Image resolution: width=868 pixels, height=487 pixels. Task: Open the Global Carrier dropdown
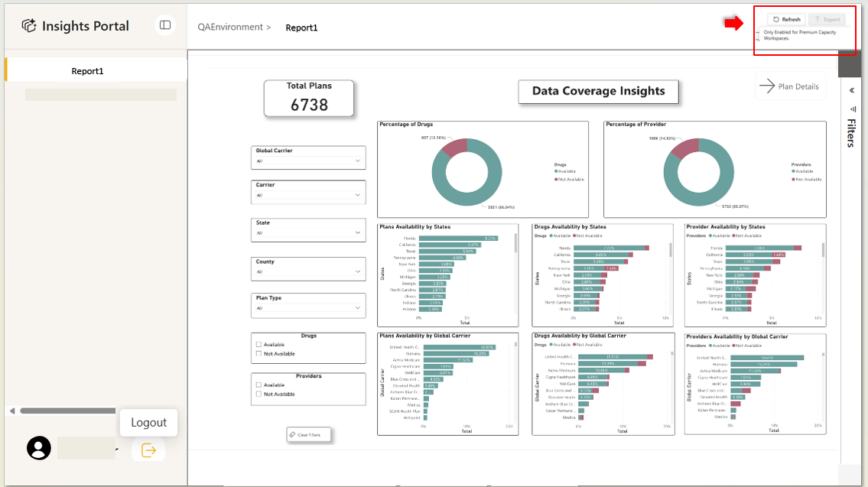[308, 161]
